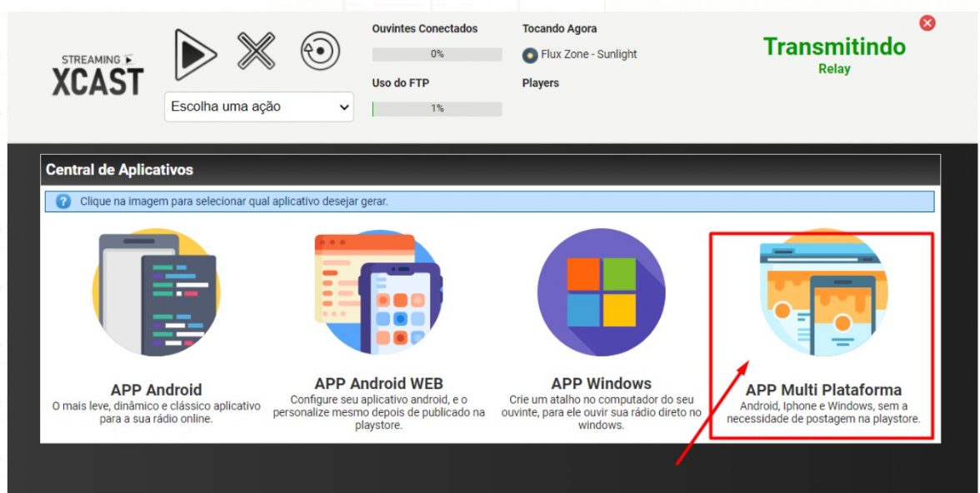Click the Streaming XCAST logo
The image size is (980, 493).
point(97,75)
